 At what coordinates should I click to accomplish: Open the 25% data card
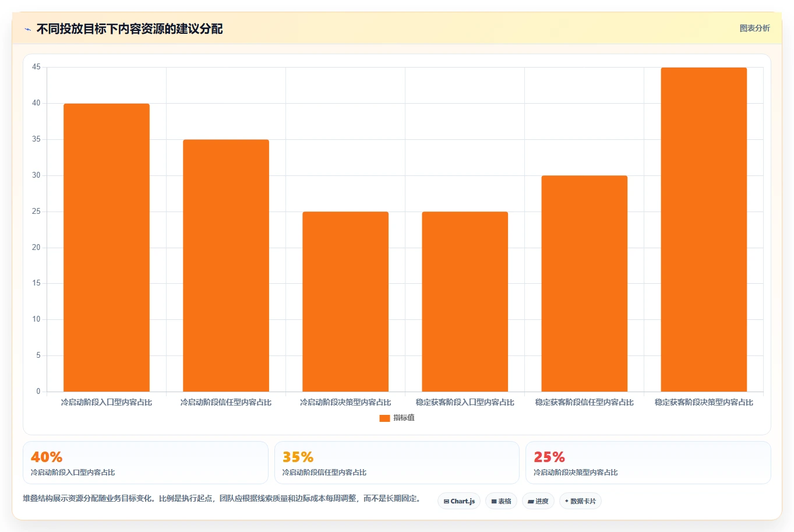(x=648, y=463)
